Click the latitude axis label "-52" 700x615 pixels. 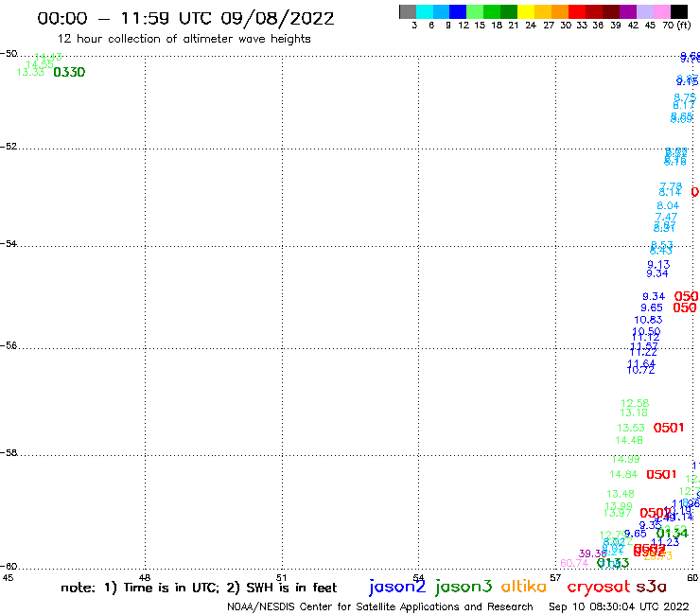[9, 147]
